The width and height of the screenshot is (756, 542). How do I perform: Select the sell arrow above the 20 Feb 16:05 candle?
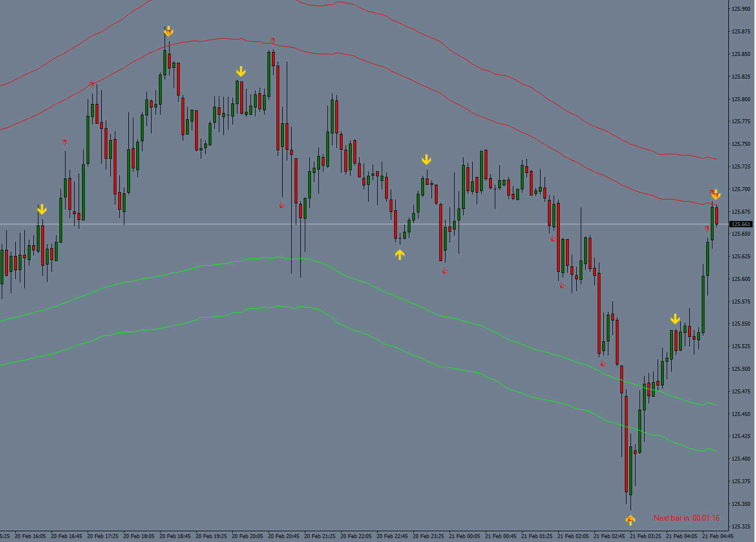[42, 210]
